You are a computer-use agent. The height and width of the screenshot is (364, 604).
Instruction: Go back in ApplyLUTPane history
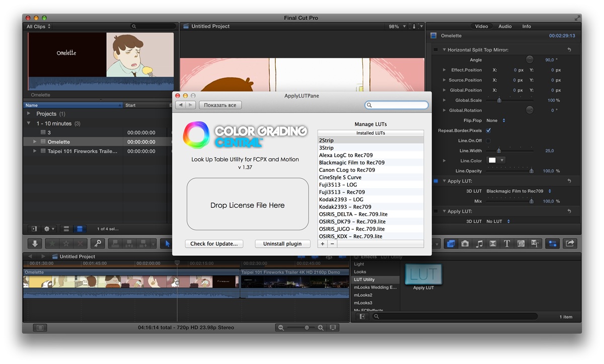click(181, 105)
